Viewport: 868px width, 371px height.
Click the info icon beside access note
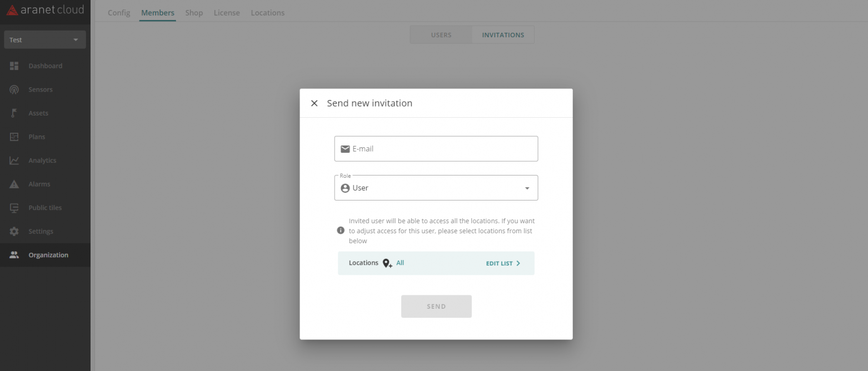pyautogui.click(x=341, y=230)
